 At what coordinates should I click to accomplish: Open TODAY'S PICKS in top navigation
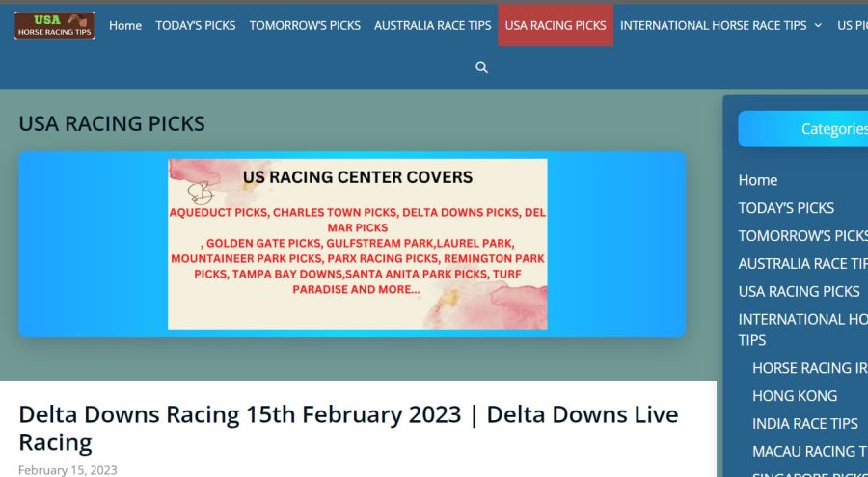196,25
